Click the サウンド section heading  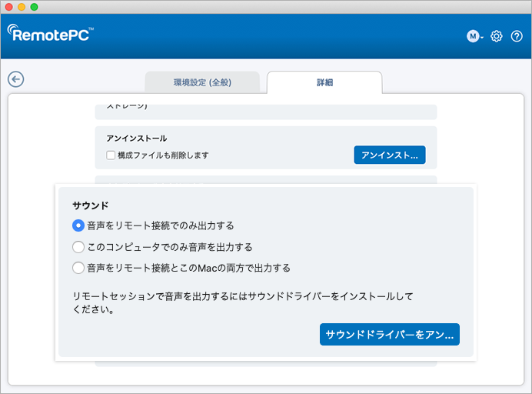[90, 205]
